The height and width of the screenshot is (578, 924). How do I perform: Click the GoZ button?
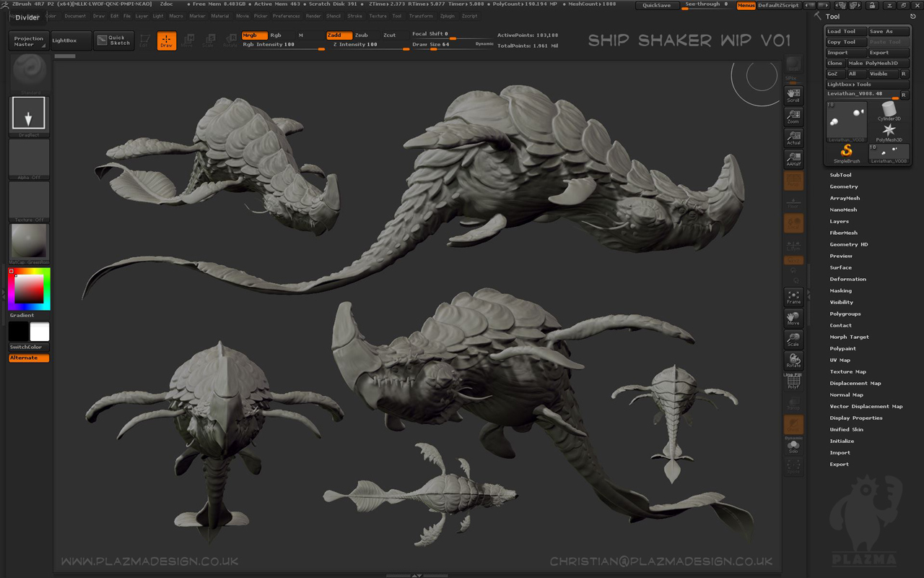pyautogui.click(x=834, y=74)
